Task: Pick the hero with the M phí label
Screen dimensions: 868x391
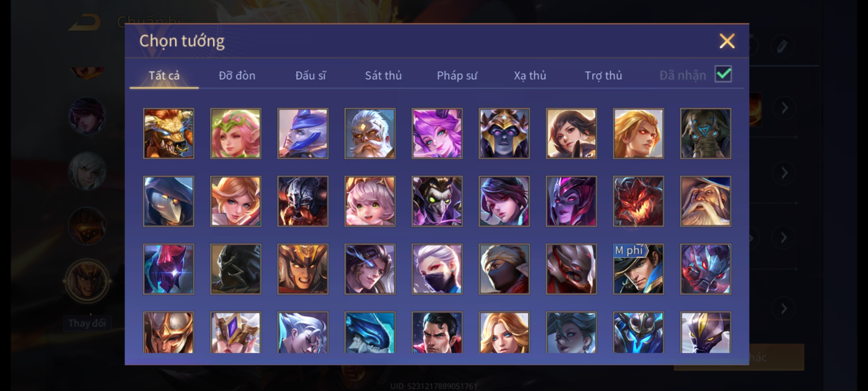Action: coord(638,269)
